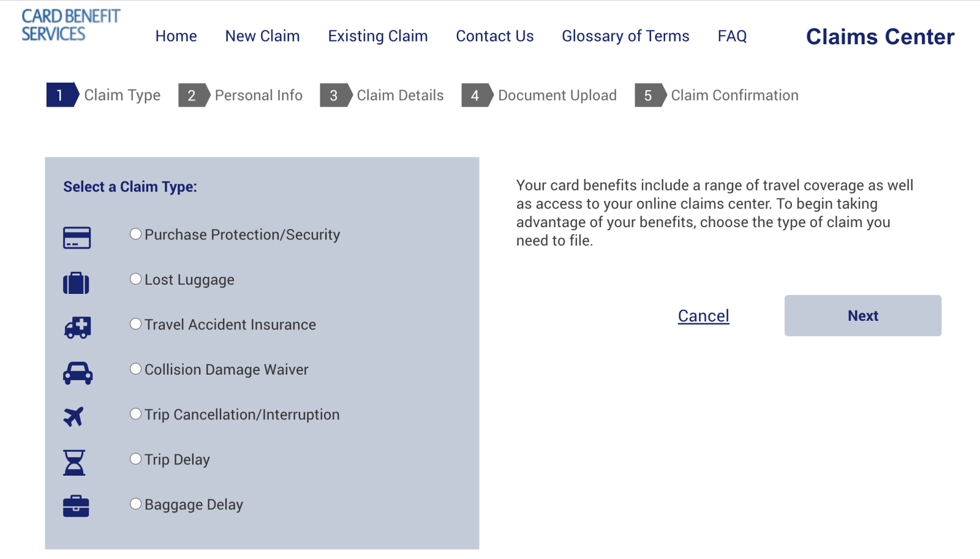Go to Existing Claim in navigation
Screen dimensions: 980x559
[377, 36]
